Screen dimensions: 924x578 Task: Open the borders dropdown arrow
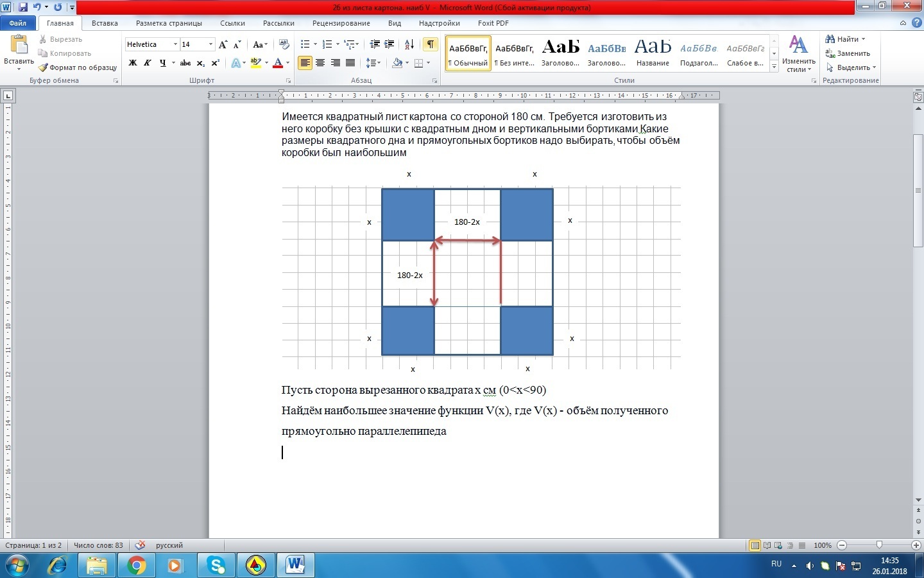[x=429, y=63]
